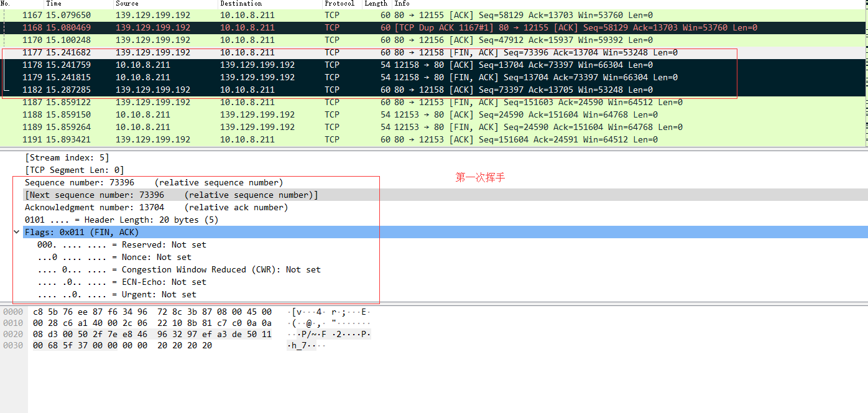This screenshot has width=868, height=413.
Task: Select the ECN-Echo: Not set flag line
Action: point(121,282)
